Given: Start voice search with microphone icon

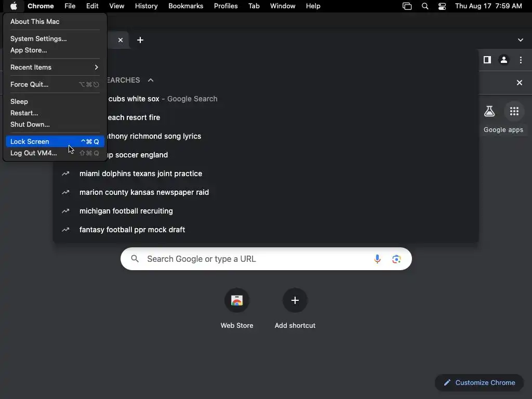Looking at the screenshot, I should tap(377, 259).
